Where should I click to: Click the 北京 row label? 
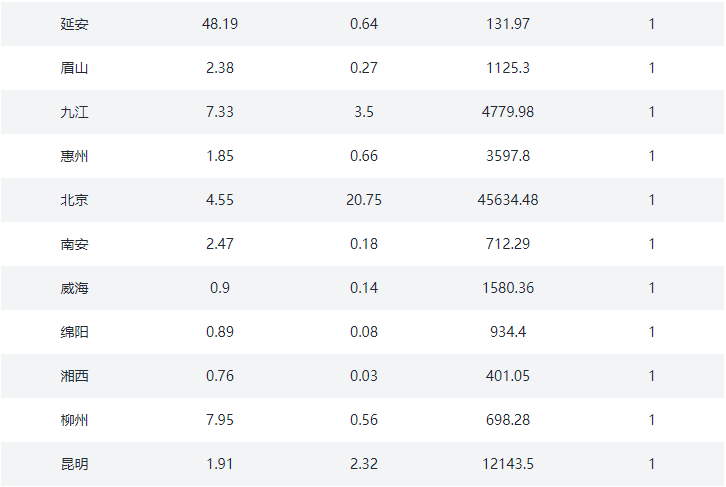[74, 200]
